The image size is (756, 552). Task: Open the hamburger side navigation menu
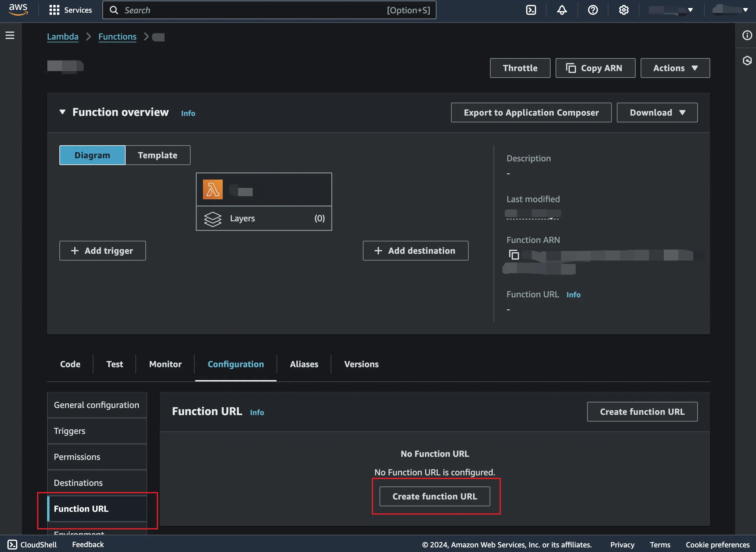[10, 36]
